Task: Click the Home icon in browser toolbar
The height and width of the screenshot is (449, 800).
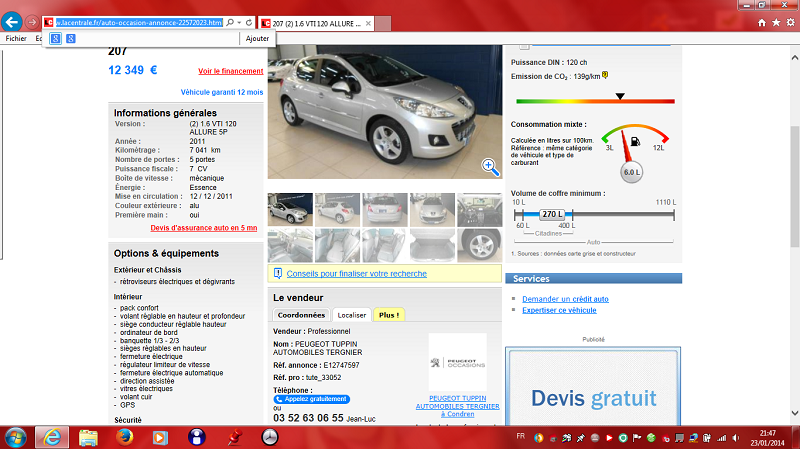Action: pos(762,22)
